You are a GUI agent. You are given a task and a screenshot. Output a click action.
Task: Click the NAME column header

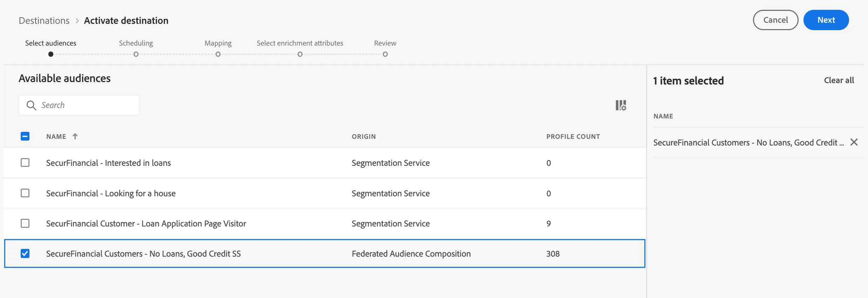pyautogui.click(x=56, y=136)
